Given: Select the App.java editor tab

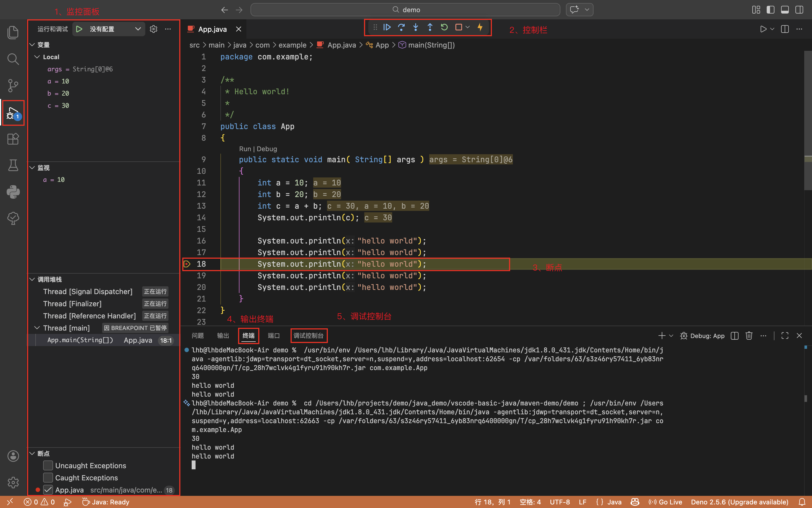Looking at the screenshot, I should click(x=212, y=29).
